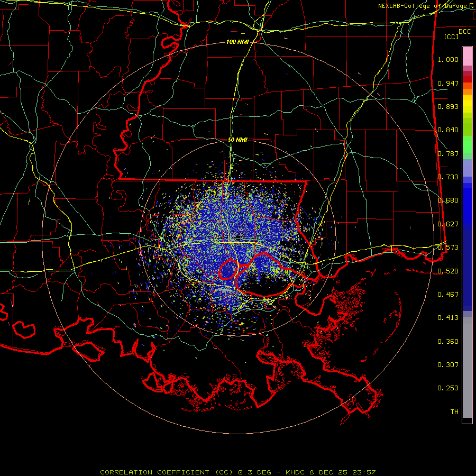Click the 0.947 legend value
The image size is (476, 476).
tap(448, 83)
